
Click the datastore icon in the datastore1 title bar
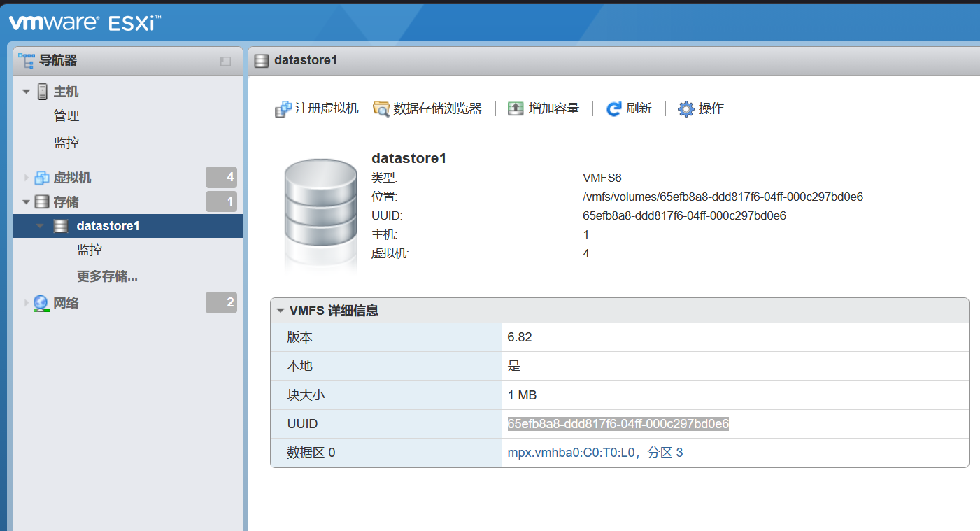pyautogui.click(x=262, y=61)
